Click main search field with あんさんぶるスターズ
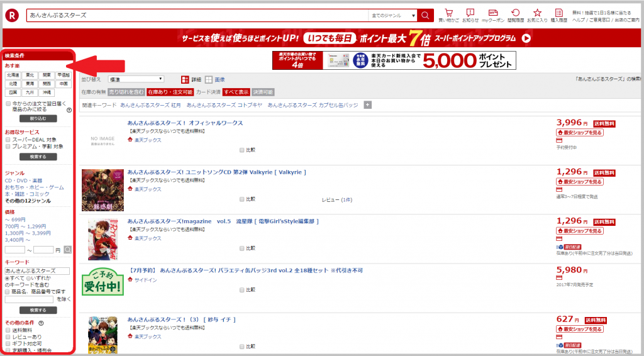The width and height of the screenshot is (644, 356). (x=197, y=15)
